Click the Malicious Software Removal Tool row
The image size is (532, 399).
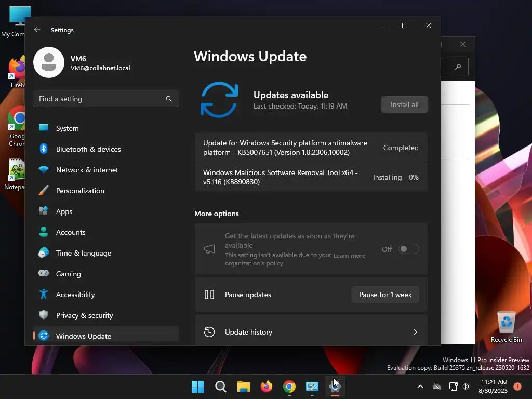311,177
